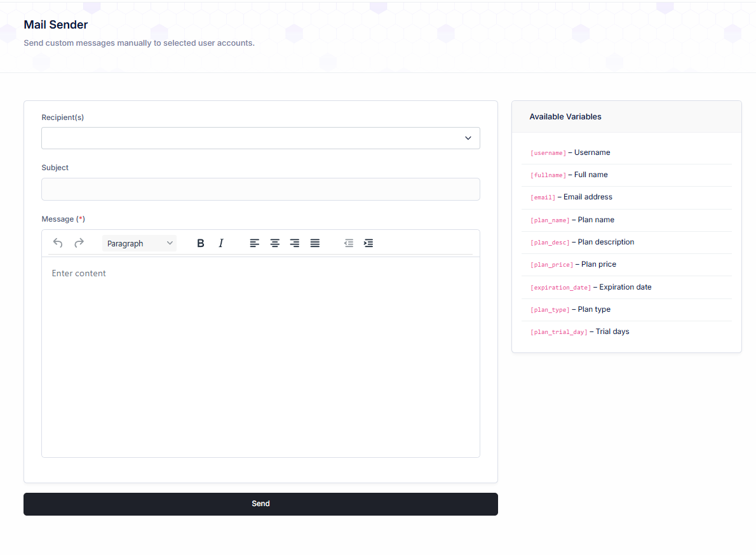Viewport: 756px width, 555px height.
Task: Click into the message content area
Action: tap(260, 356)
